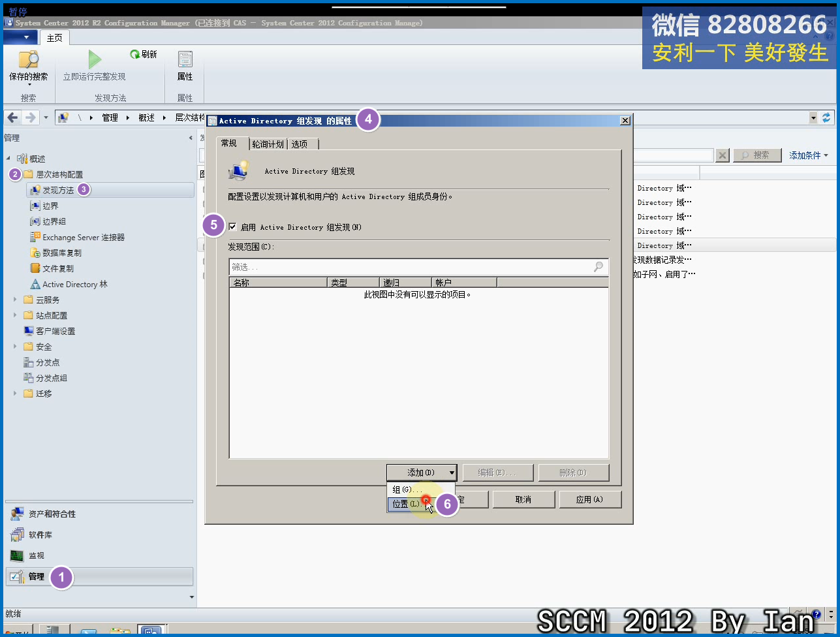Viewport: 840px width, 637px height.
Task: Open the Add (添加) dropdown button
Action: pos(422,473)
